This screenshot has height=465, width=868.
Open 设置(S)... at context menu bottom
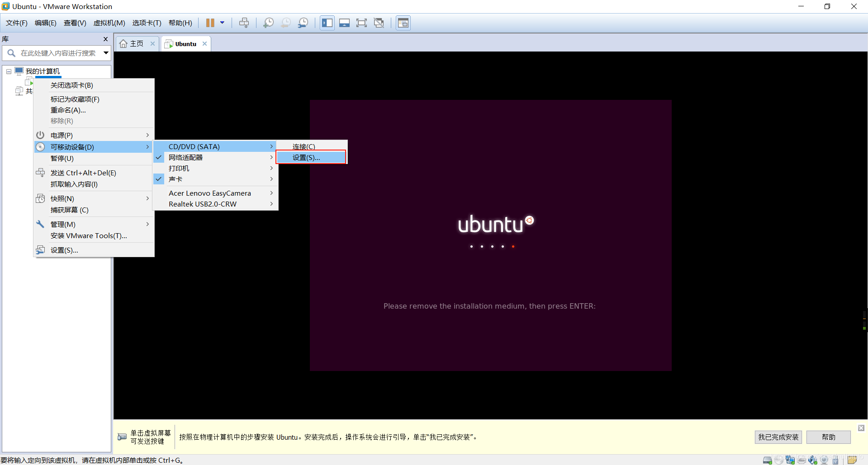pos(94,250)
